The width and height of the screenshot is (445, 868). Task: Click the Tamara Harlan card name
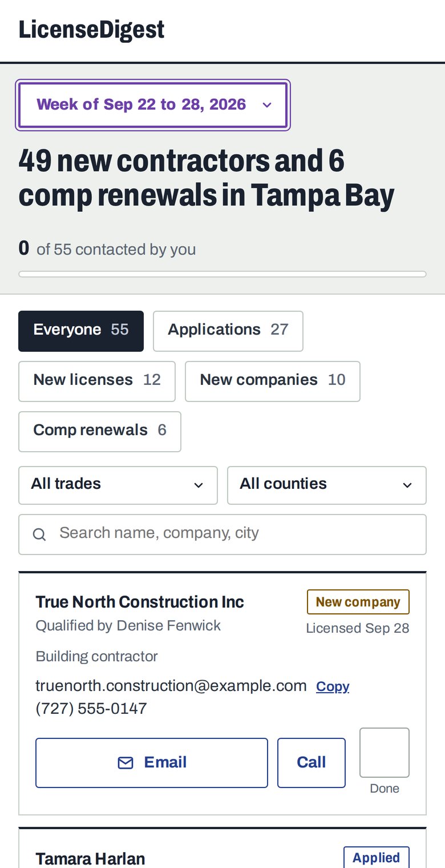pyautogui.click(x=90, y=859)
